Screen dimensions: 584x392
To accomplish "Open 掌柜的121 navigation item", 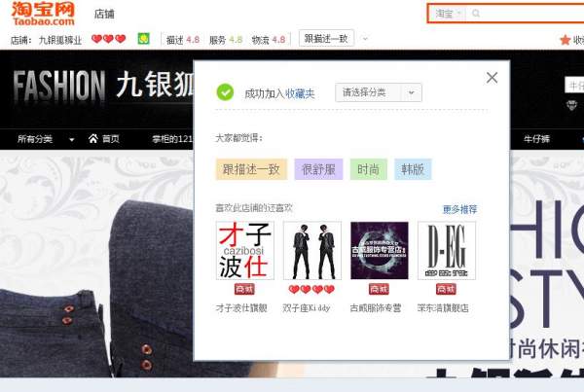I will point(172,139).
